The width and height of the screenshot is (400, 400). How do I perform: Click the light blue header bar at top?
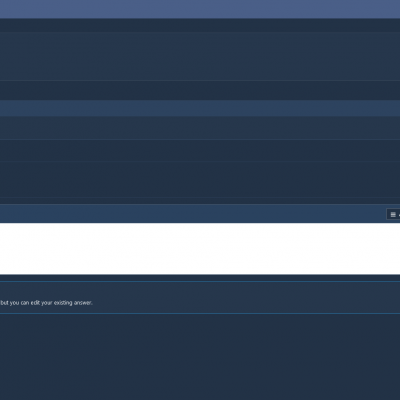point(200,9)
